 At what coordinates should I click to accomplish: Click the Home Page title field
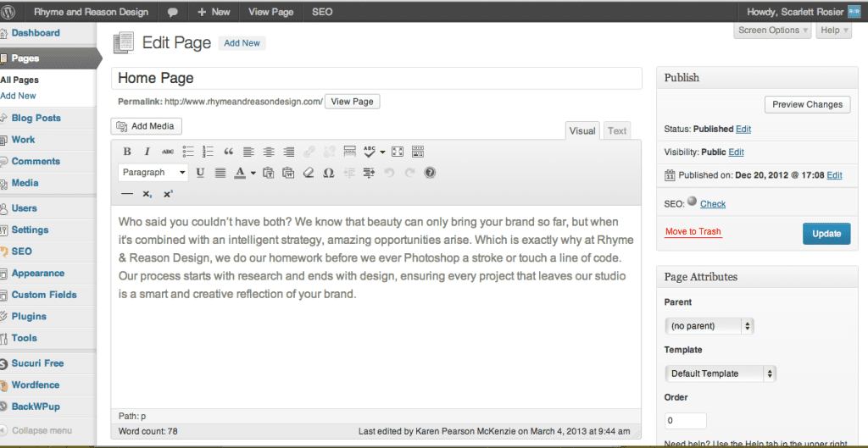coord(376,78)
